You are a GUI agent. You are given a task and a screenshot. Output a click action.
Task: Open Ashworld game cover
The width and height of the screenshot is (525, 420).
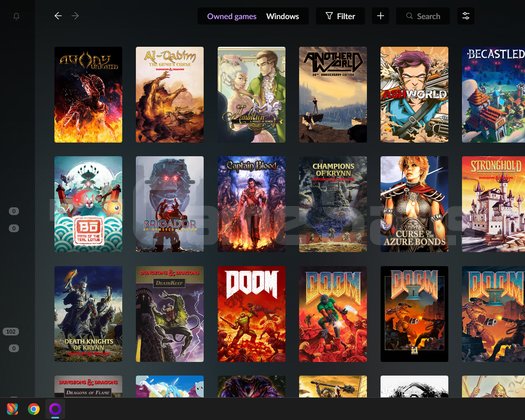414,95
